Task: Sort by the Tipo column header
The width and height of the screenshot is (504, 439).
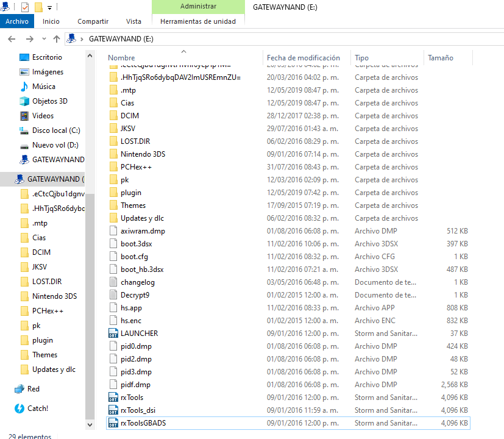Action: [x=361, y=57]
